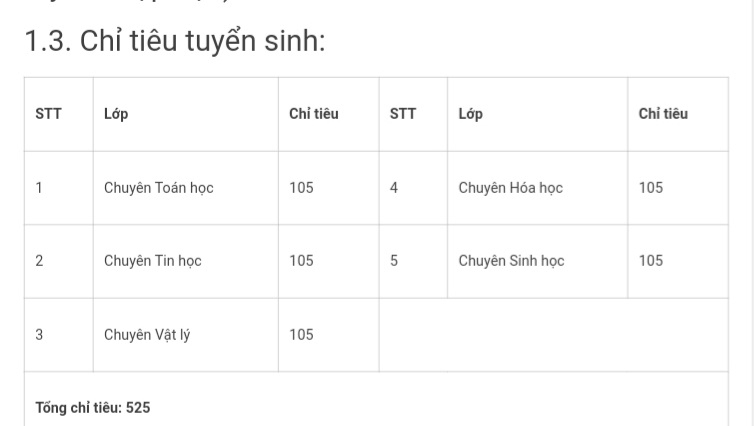The image size is (754, 426).
Task: Click the 105 quota for Chuyên Sinh học
Action: coord(650,261)
